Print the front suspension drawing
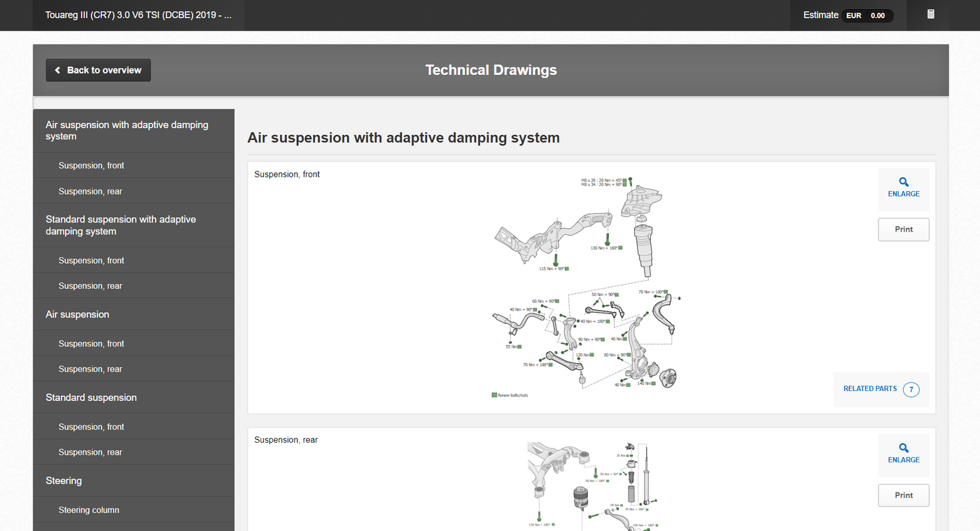The height and width of the screenshot is (531, 980). coord(903,229)
